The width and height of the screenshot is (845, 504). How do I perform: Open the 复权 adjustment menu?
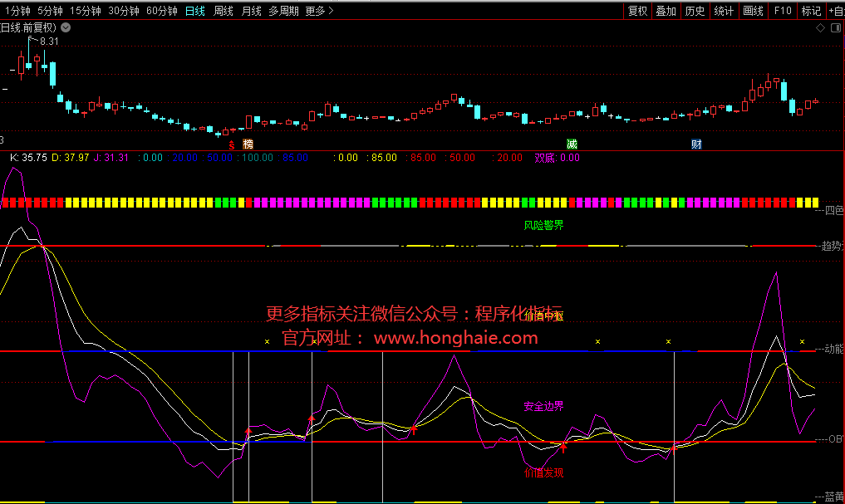tap(637, 11)
